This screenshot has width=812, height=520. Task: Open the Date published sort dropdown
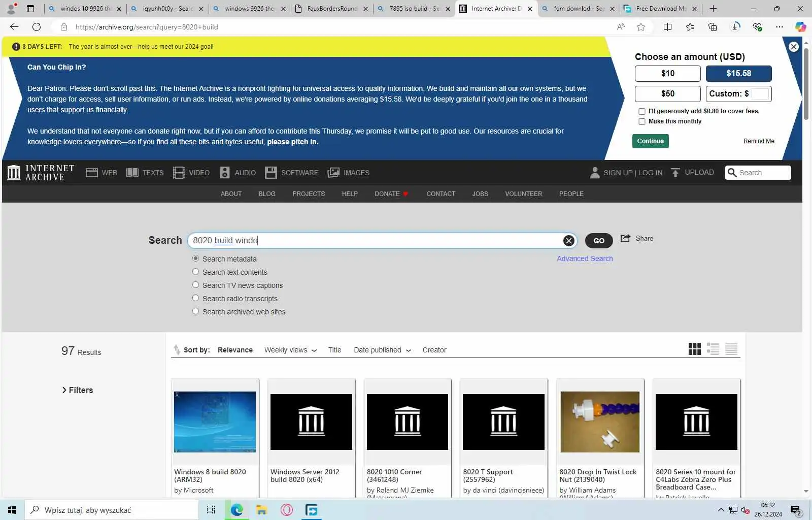382,350
